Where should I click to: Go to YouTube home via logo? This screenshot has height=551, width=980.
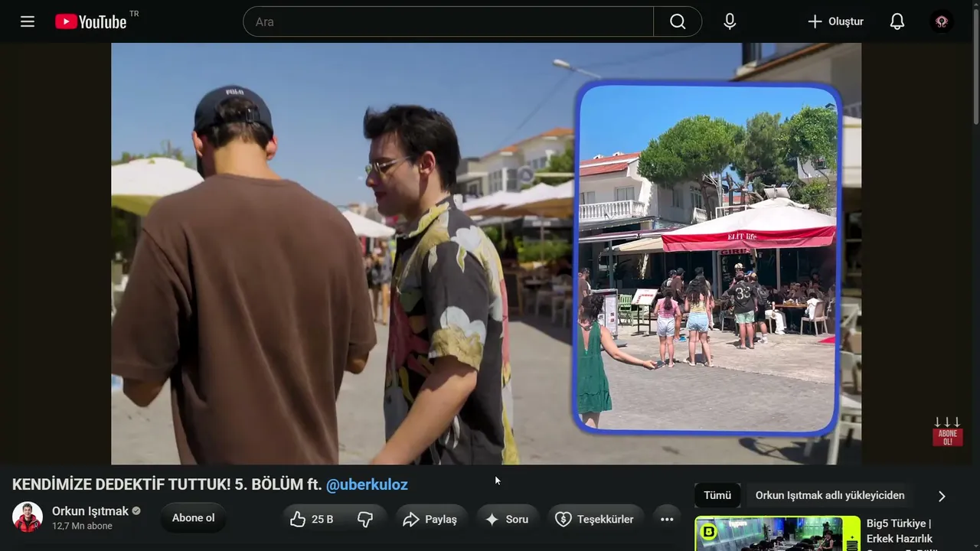click(91, 21)
